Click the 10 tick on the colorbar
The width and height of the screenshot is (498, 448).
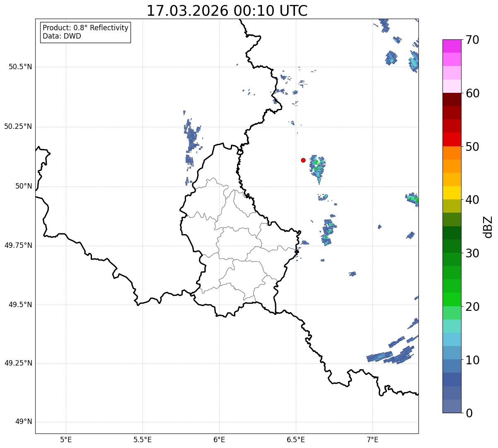click(x=472, y=360)
